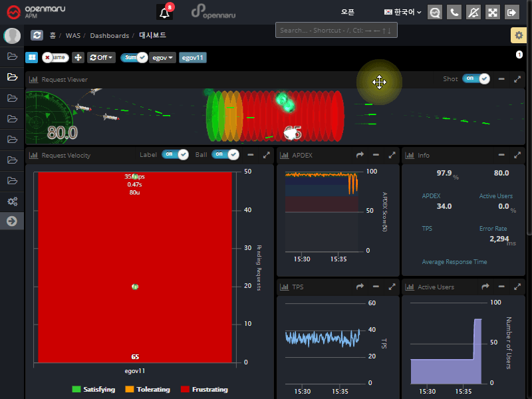Viewport: 532px width, 399px height.
Task: Toggle the Shot switch in Request Viewer
Action: pyautogui.click(x=475, y=78)
